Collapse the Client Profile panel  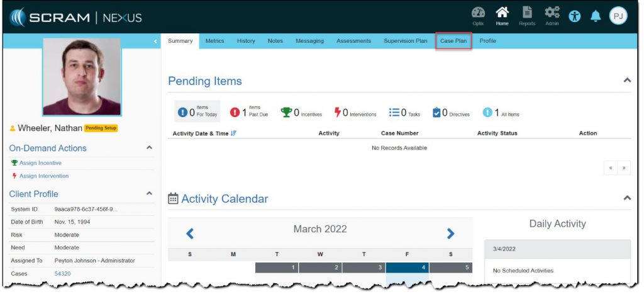pos(149,194)
